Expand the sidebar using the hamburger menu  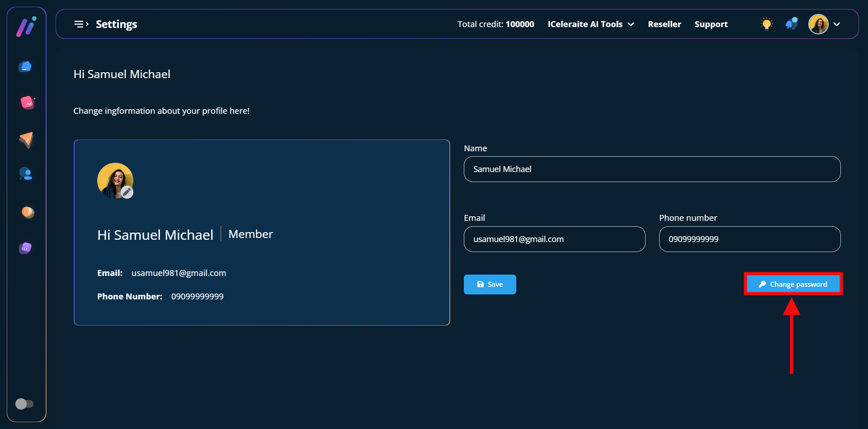(81, 24)
